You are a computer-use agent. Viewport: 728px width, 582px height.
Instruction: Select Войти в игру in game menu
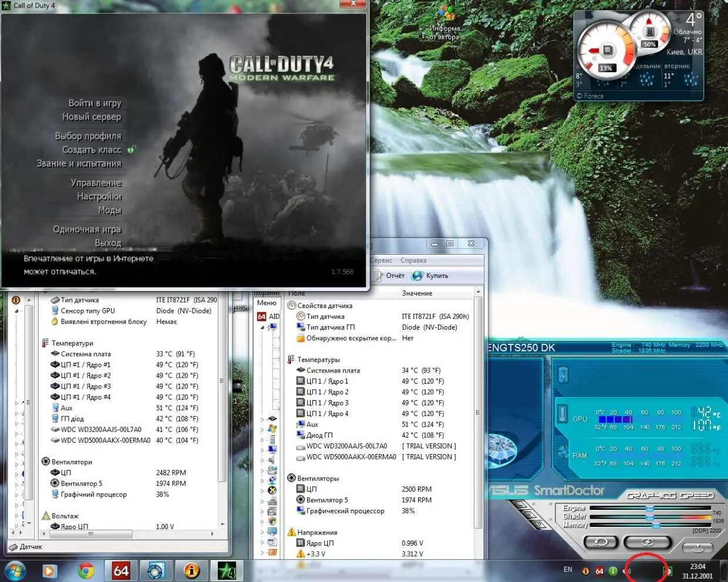(95, 103)
